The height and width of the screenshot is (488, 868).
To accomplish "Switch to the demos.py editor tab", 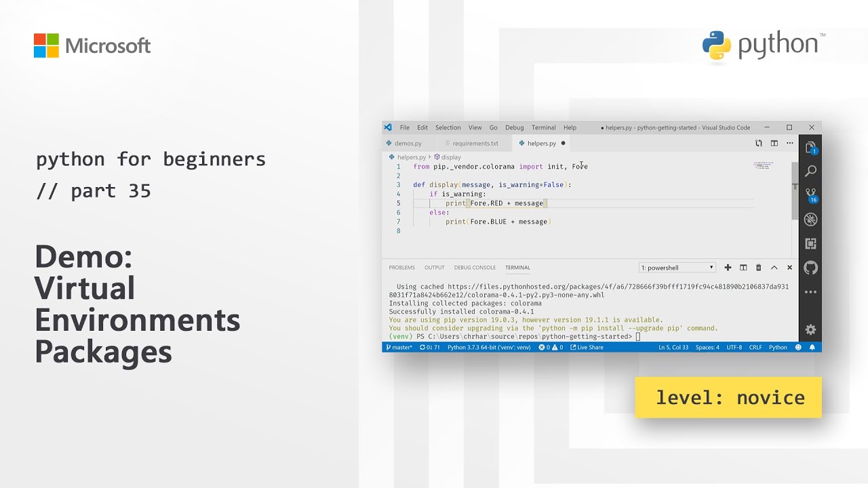I will [408, 144].
